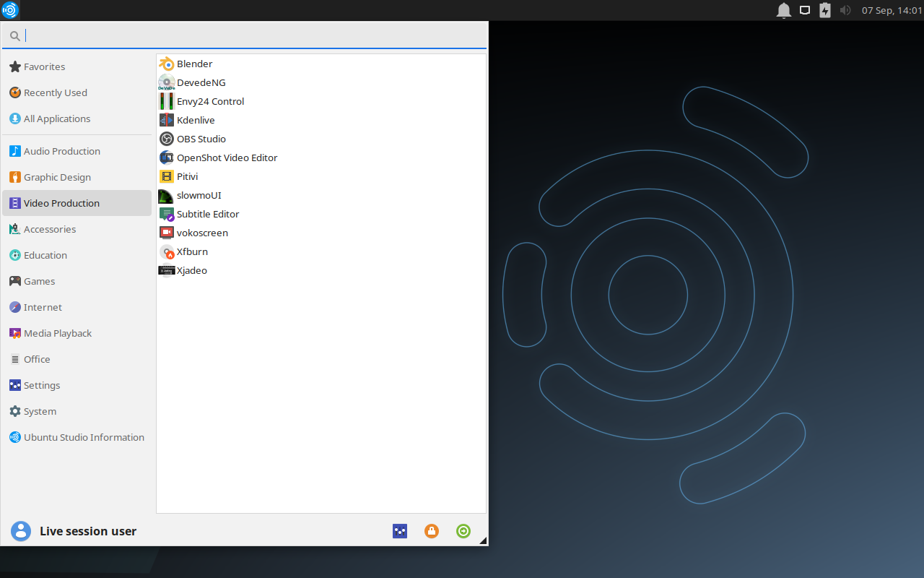
Task: Select Video Production category
Action: (x=77, y=203)
